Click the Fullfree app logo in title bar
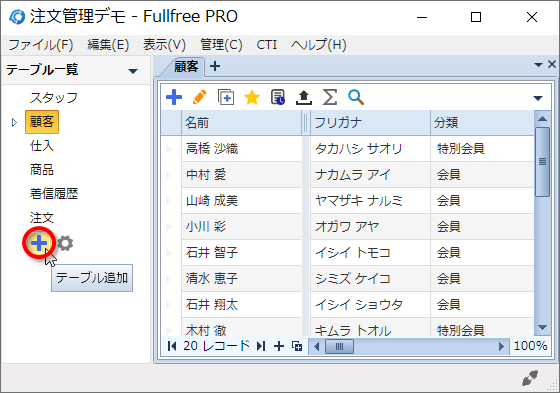560x393 pixels. (17, 17)
